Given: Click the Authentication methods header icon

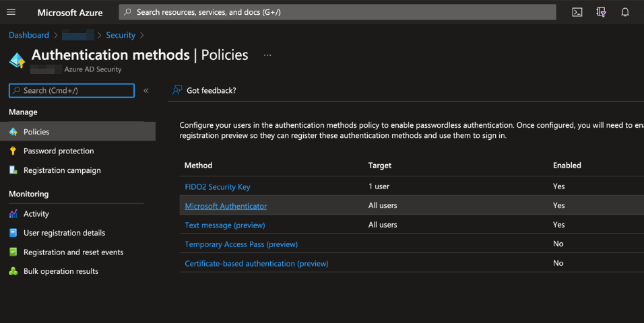Looking at the screenshot, I should 17,61.
